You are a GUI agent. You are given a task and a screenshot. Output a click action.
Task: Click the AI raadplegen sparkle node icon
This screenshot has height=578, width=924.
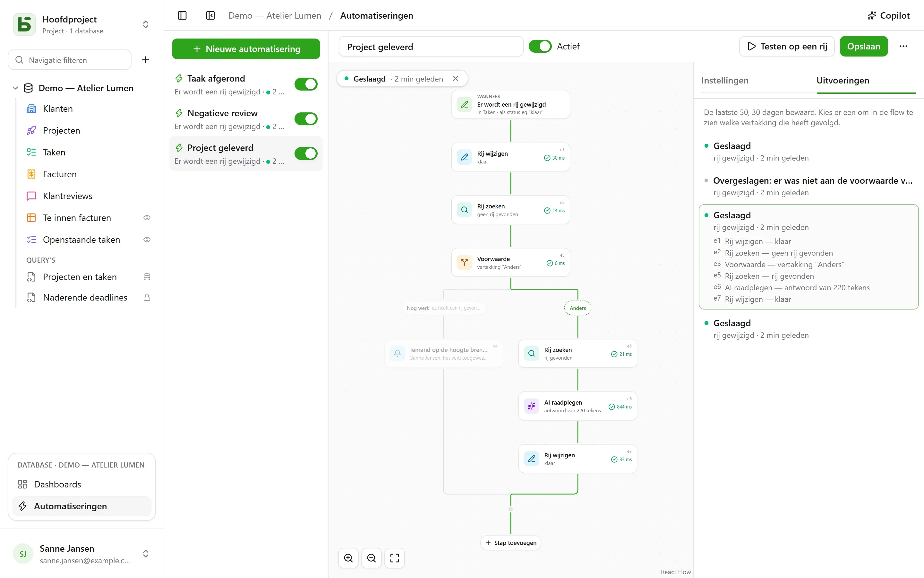pos(532,406)
